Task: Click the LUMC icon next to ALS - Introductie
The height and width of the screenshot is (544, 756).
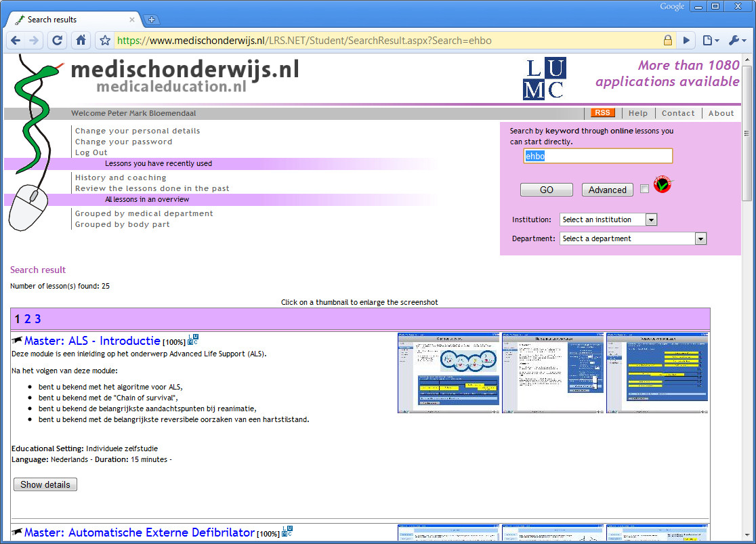Action: pyautogui.click(x=193, y=339)
